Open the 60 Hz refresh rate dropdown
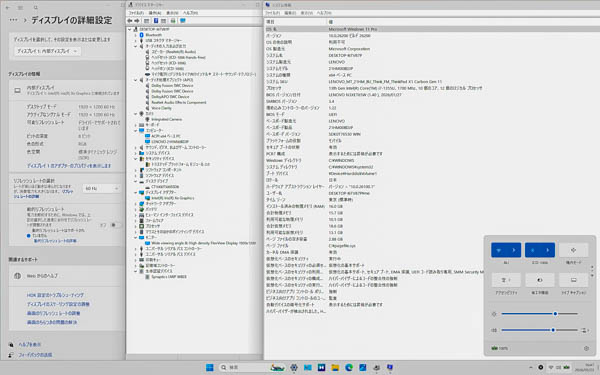Viewport: 600px width, 375px height. (x=101, y=188)
